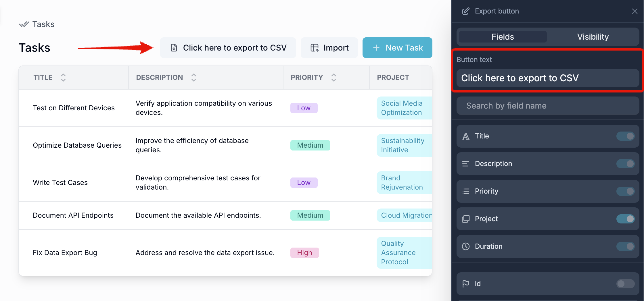The width and height of the screenshot is (644, 301).
Task: Click the id field flag icon
Action: [x=466, y=284]
